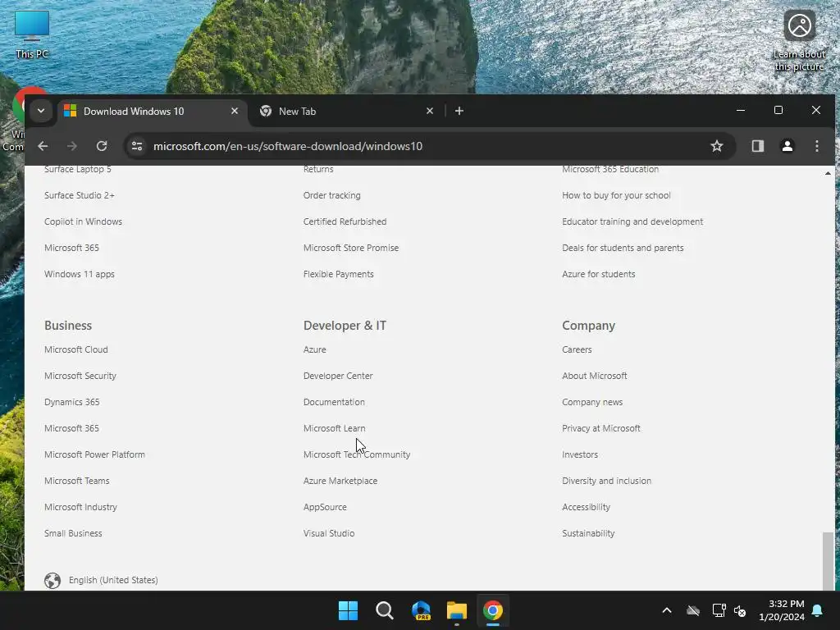Click the globe locale icon
This screenshot has width=840, height=630.
(x=52, y=580)
